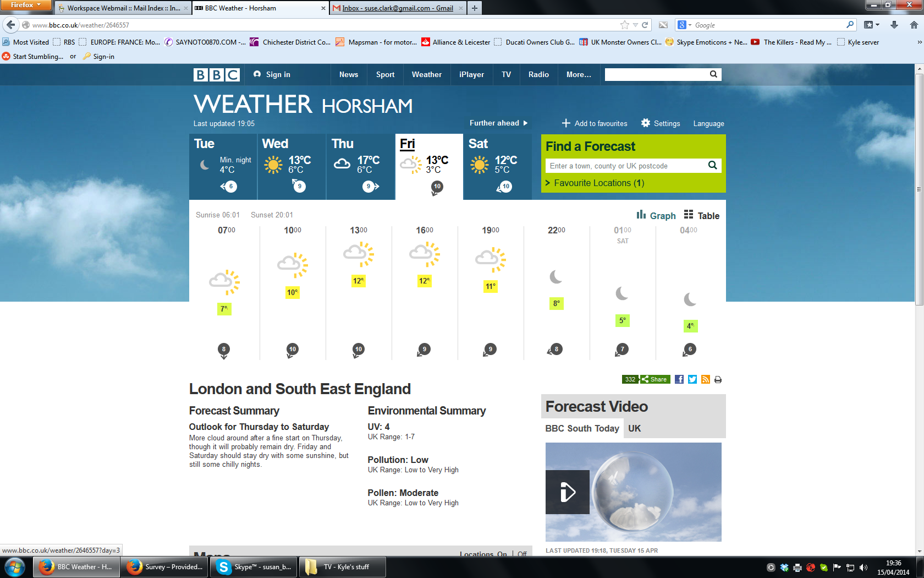The image size is (924, 578).
Task: Expand Further ahead forecast days
Action: (498, 123)
